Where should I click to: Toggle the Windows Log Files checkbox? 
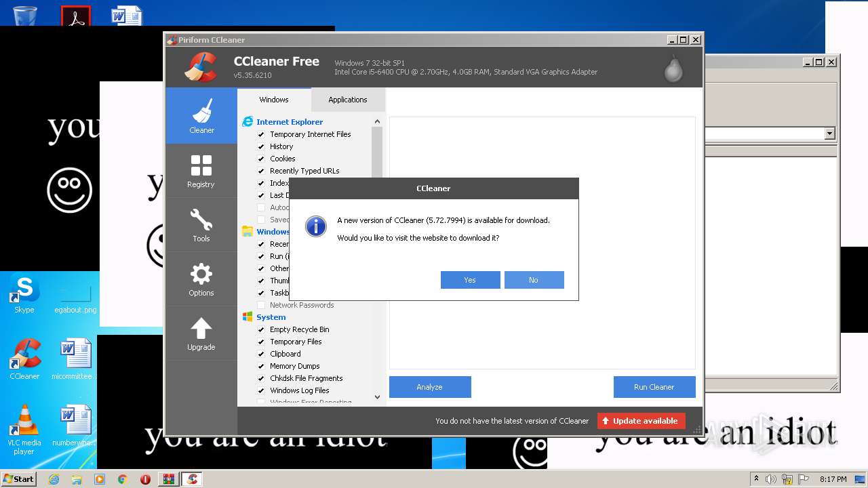pos(261,390)
